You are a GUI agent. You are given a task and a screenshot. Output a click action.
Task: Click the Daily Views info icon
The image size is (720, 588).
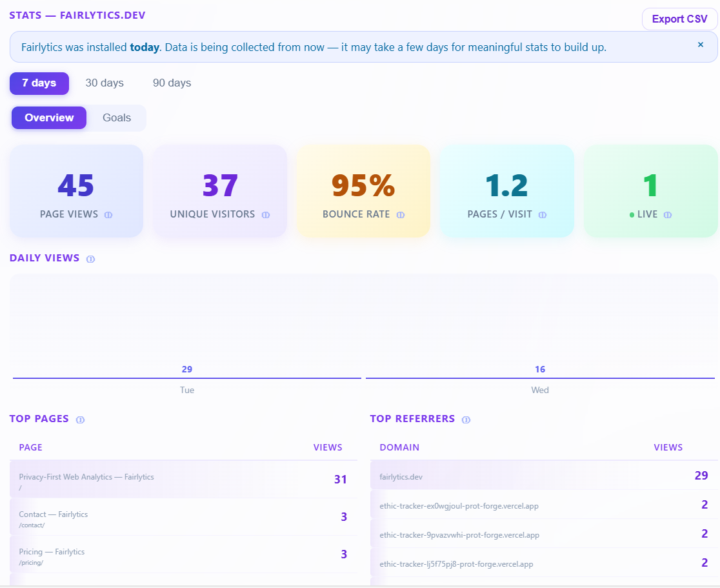click(x=91, y=258)
